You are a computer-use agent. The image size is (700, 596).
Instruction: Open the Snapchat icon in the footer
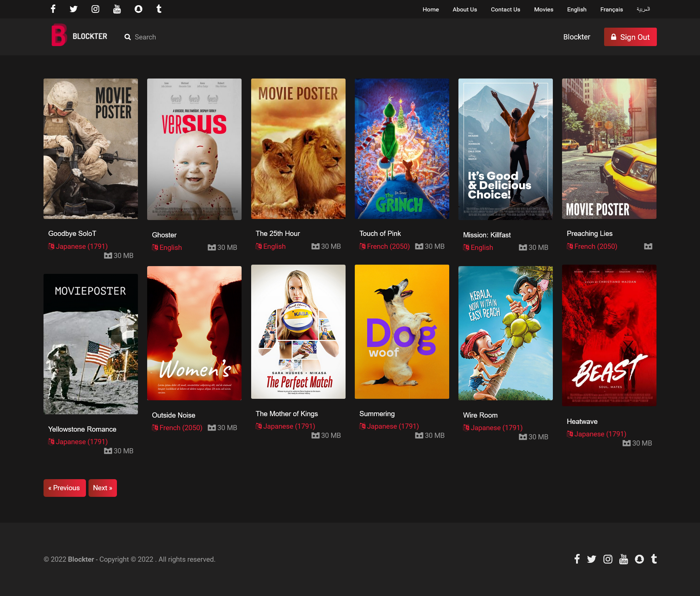pyautogui.click(x=639, y=559)
